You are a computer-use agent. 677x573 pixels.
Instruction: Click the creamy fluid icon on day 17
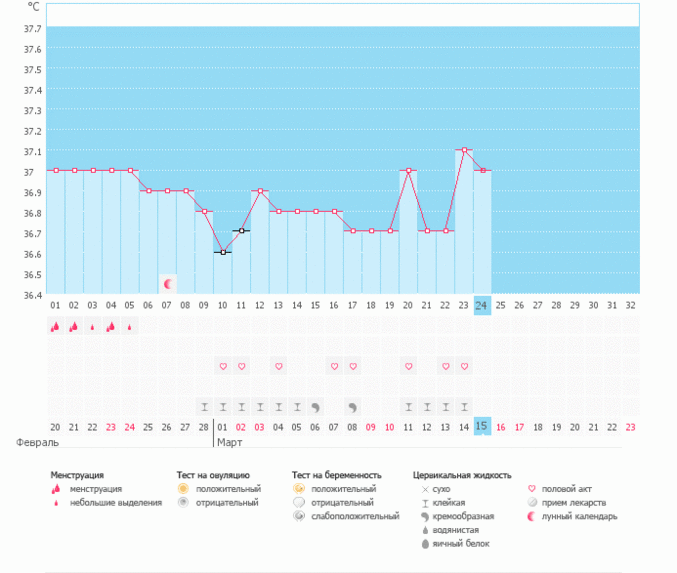coord(352,407)
